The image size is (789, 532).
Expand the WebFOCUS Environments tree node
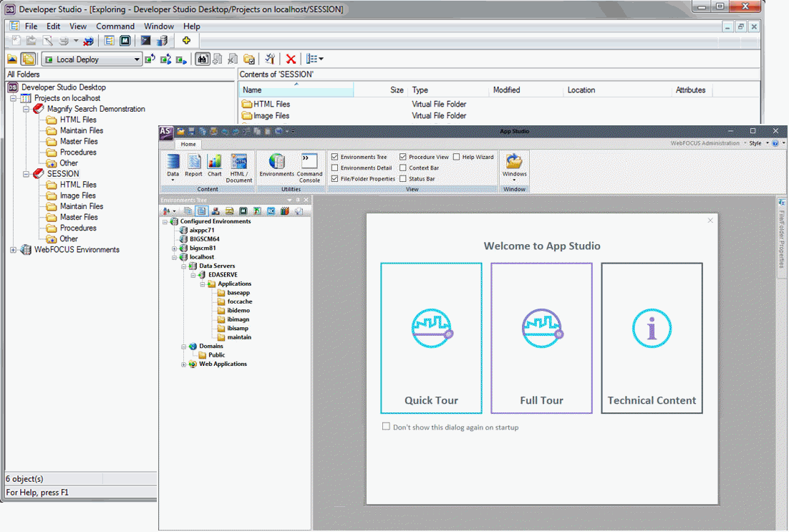13,250
